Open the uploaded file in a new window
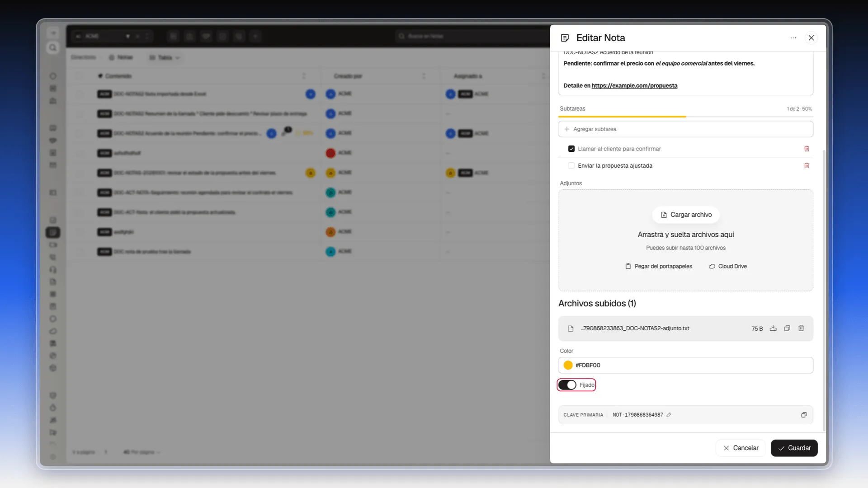 pos(787,328)
